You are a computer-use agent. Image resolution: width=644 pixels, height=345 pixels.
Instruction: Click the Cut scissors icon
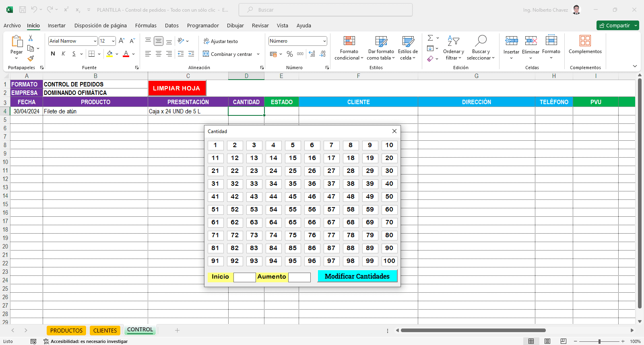[x=31, y=38]
